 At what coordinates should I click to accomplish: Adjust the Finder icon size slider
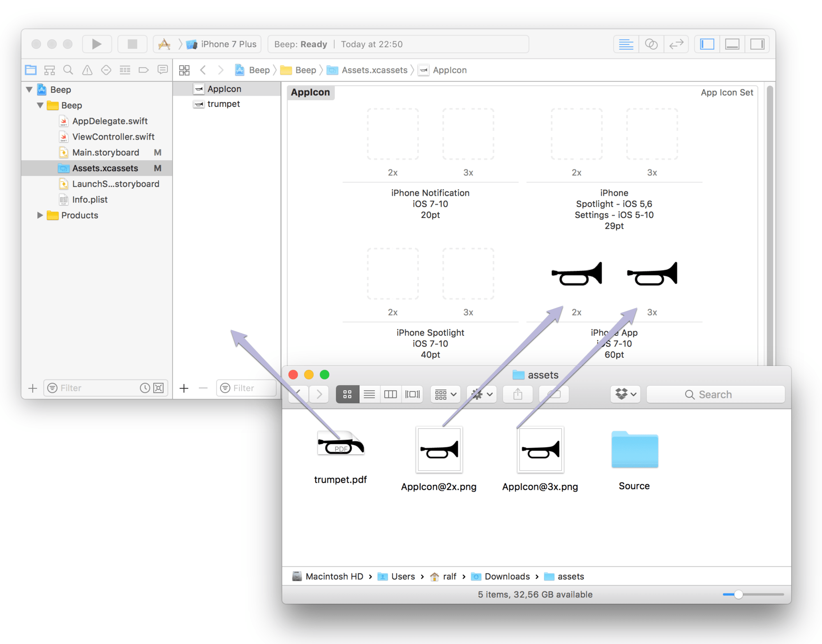point(738,594)
